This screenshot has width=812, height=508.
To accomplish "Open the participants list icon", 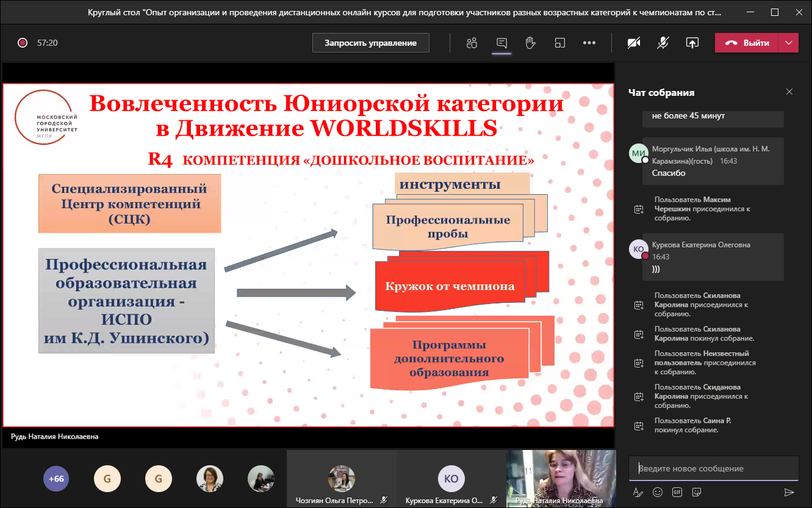I will click(x=471, y=43).
